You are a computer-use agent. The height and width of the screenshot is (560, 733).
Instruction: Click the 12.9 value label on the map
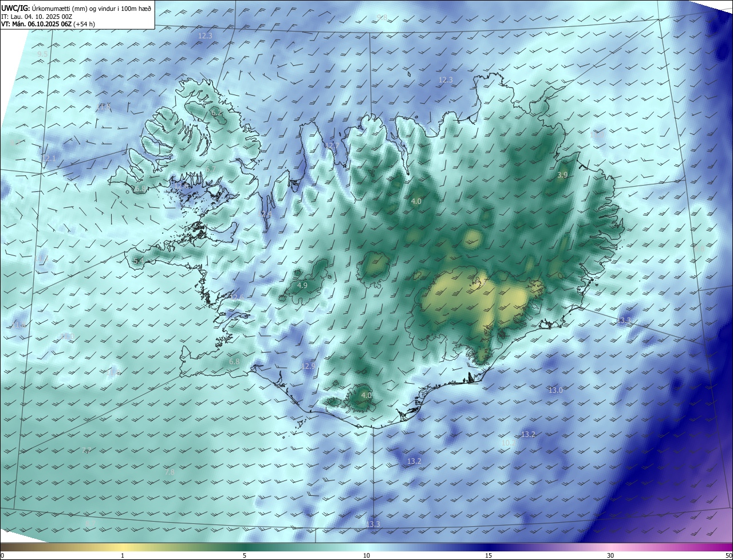[x=308, y=365]
